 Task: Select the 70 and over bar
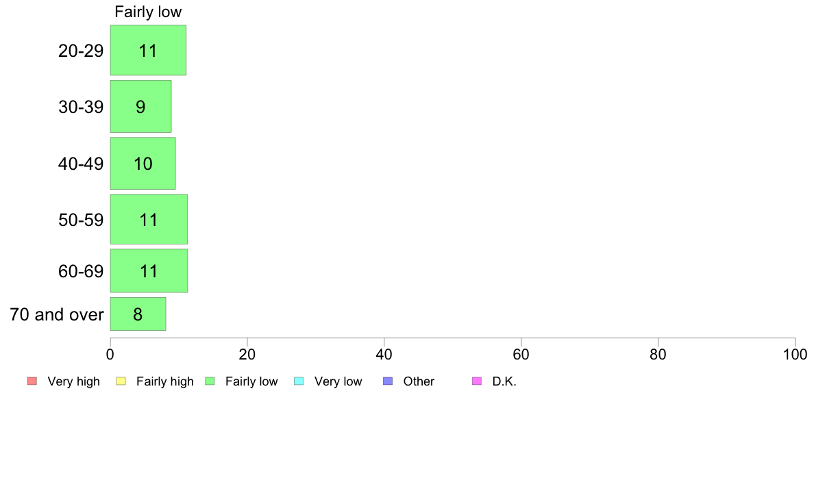138,314
